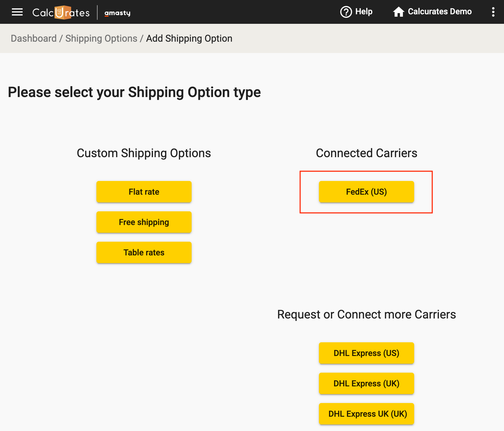
Task: Click the amasty logo
Action: (118, 13)
